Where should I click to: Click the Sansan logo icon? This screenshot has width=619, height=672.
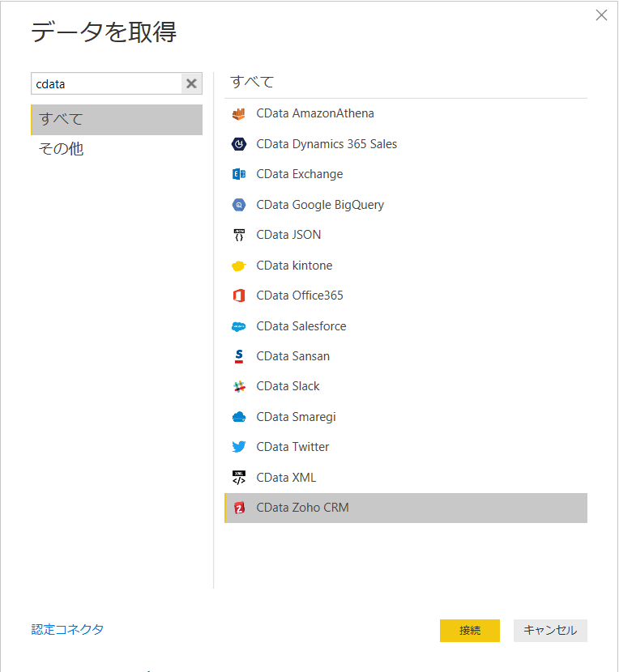239,356
